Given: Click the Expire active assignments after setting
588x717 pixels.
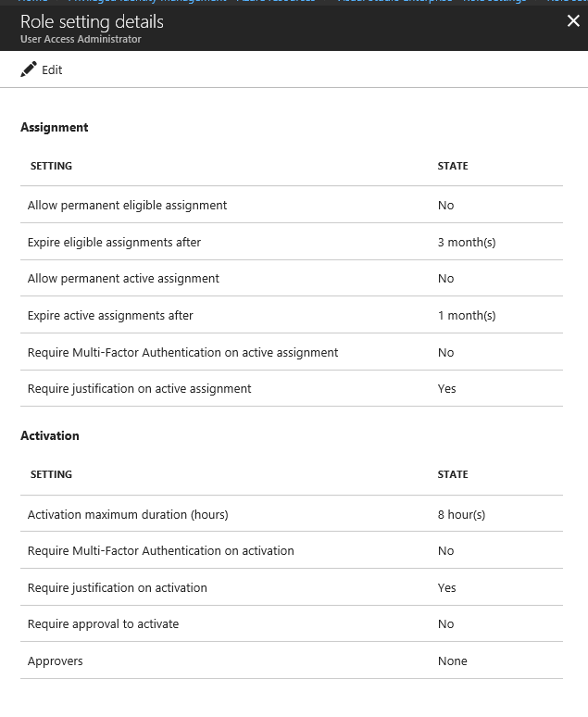Looking at the screenshot, I should [110, 315].
